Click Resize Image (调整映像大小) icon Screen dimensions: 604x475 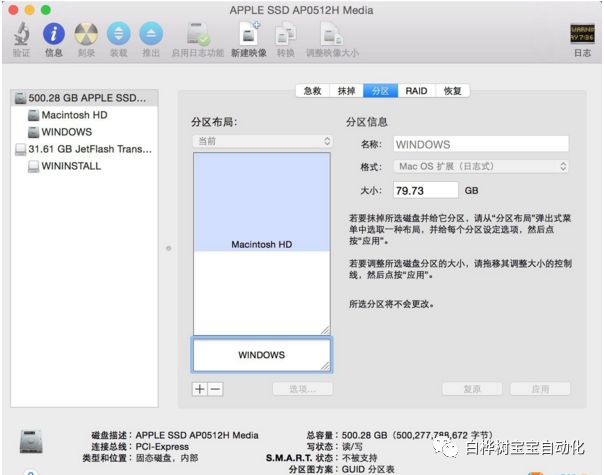[332, 34]
